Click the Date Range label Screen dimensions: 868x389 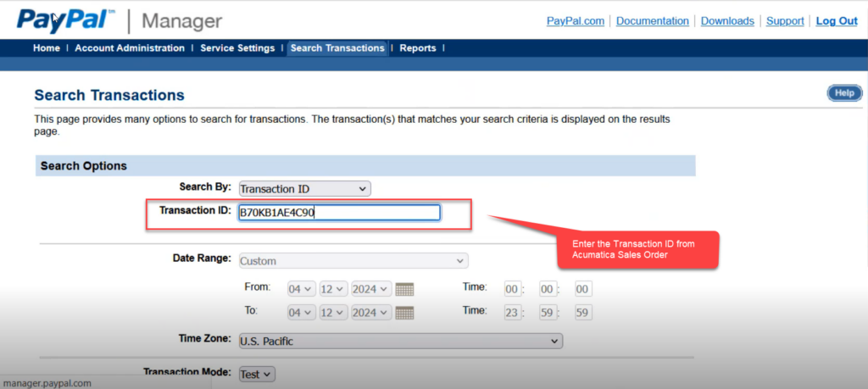(202, 258)
